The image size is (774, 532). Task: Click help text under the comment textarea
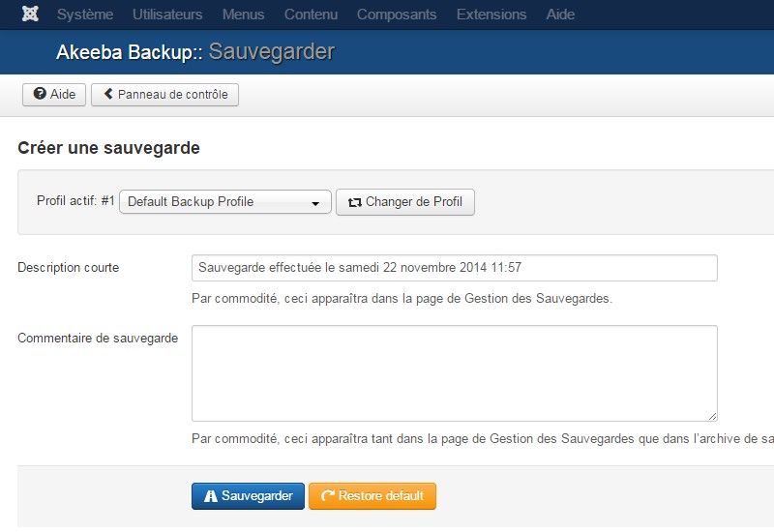tap(482, 439)
